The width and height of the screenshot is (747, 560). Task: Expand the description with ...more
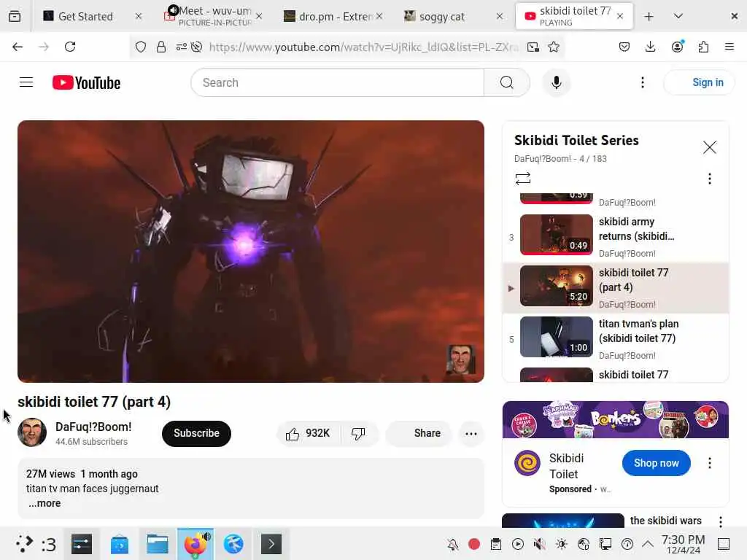(44, 503)
